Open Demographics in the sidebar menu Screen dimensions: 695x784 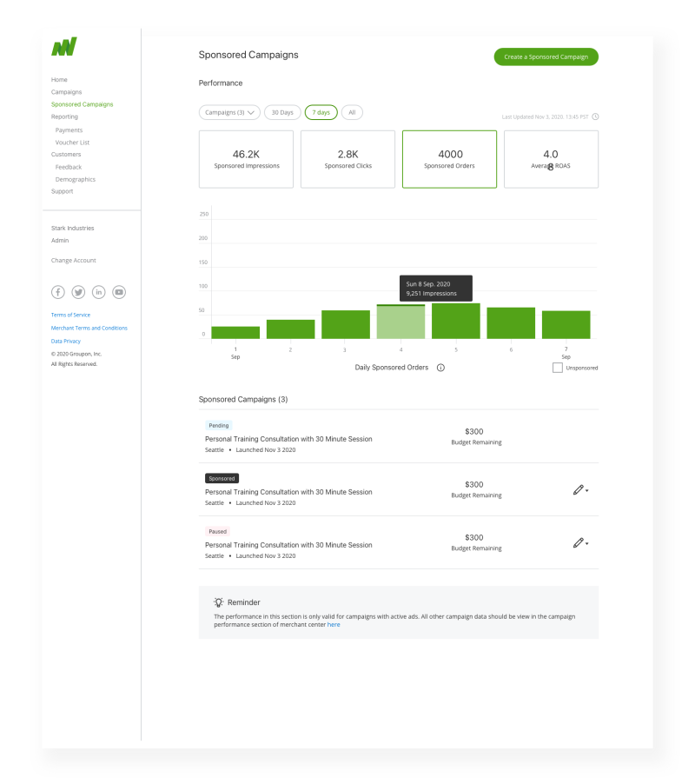tap(75, 179)
